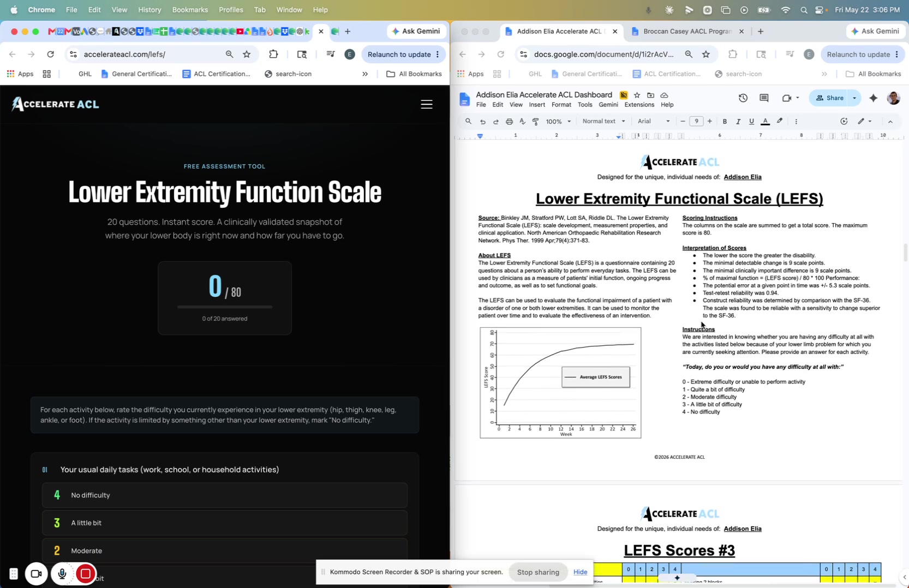Viewport: 909px width, 588px height.
Task: Expand the Share options dropdown arrow
Action: coord(854,98)
